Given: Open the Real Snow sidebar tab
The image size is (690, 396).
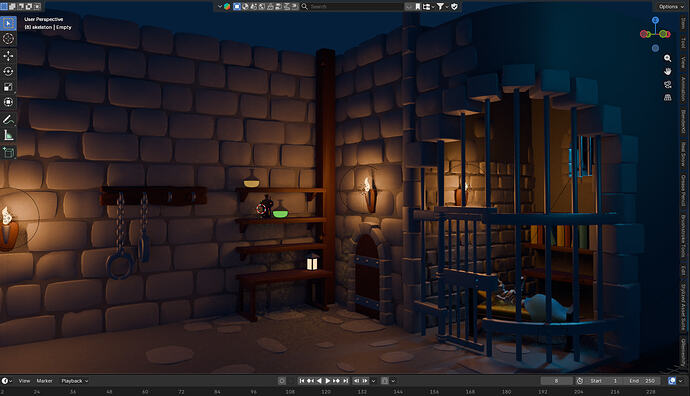Looking at the screenshot, I should pos(683,154).
